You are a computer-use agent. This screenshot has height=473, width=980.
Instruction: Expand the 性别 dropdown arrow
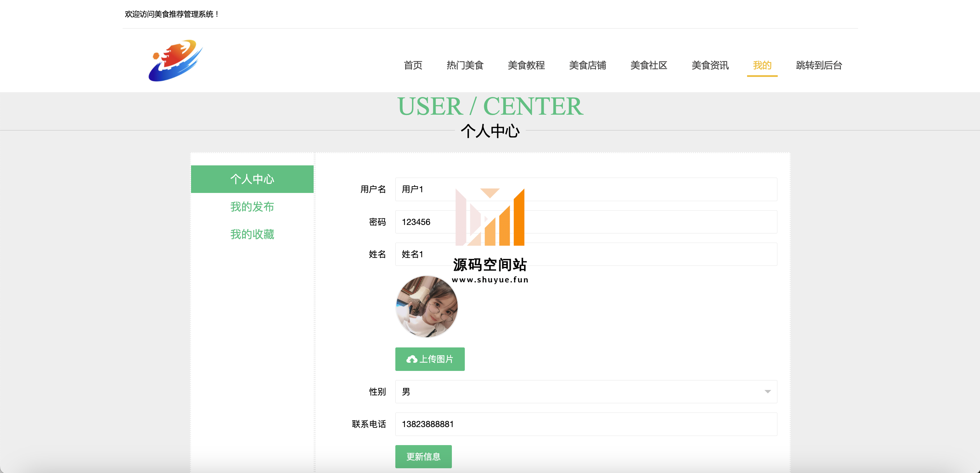pos(767,392)
